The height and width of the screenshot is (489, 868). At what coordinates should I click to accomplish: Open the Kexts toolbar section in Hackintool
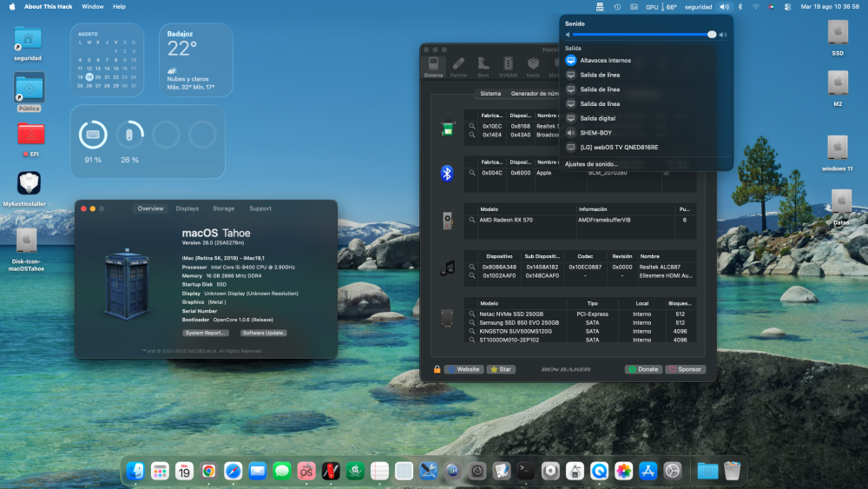coord(533,67)
